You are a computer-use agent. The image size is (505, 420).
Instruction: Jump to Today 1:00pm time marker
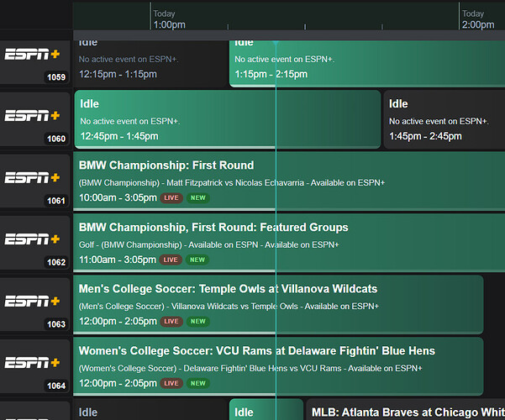[169, 19]
